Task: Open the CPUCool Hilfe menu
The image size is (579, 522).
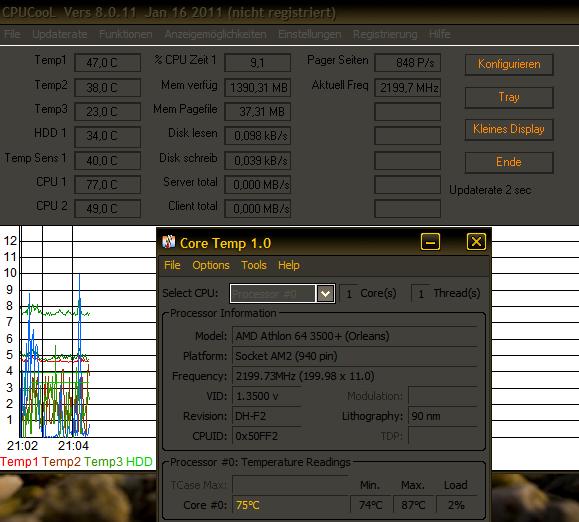Action: pyautogui.click(x=439, y=34)
